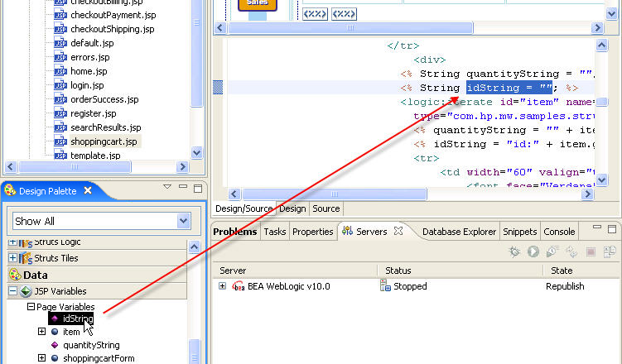The height and width of the screenshot is (364, 622).
Task: Switch to the Source editor tab
Action: [326, 208]
